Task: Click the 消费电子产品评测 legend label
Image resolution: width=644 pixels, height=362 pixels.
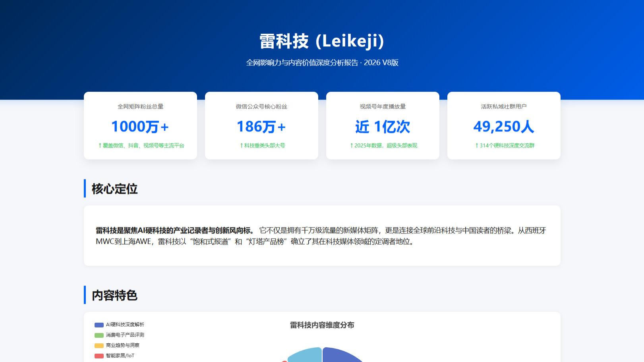Action: click(125, 335)
